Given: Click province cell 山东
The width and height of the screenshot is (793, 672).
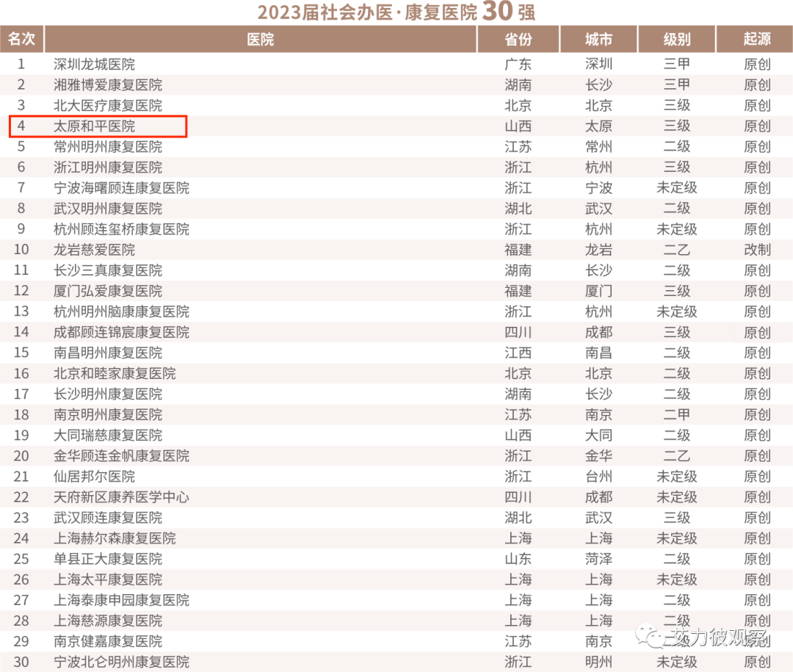Looking at the screenshot, I should click(518, 559).
